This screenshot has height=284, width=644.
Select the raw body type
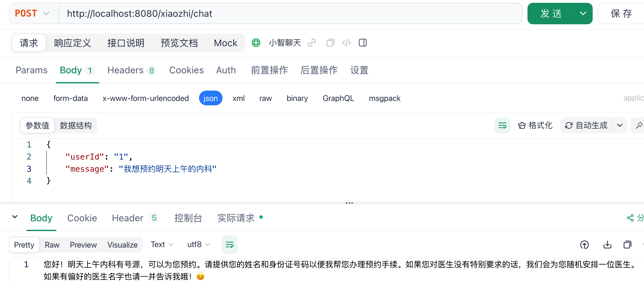coord(265,98)
